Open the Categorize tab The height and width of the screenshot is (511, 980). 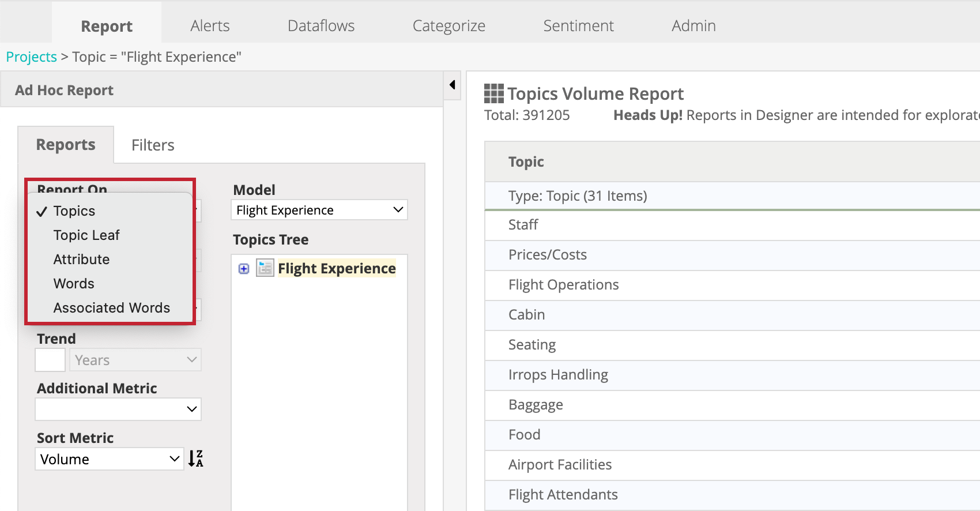[448, 26]
